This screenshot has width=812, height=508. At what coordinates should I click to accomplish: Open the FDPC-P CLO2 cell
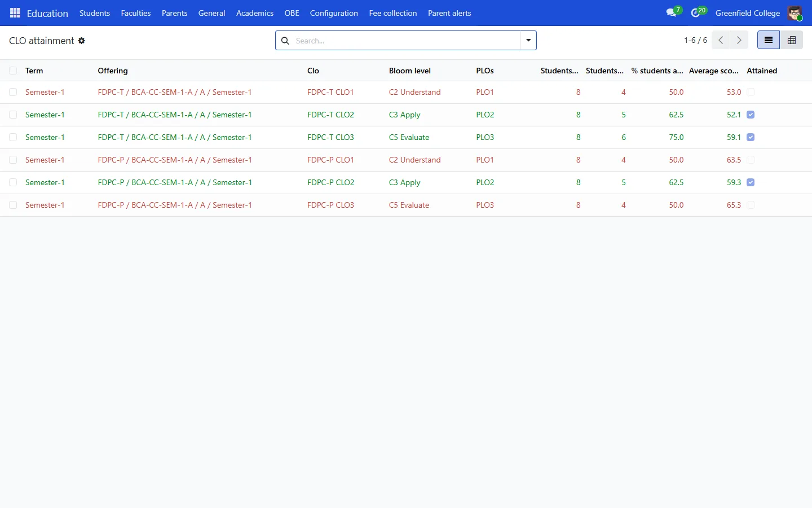tap(330, 182)
